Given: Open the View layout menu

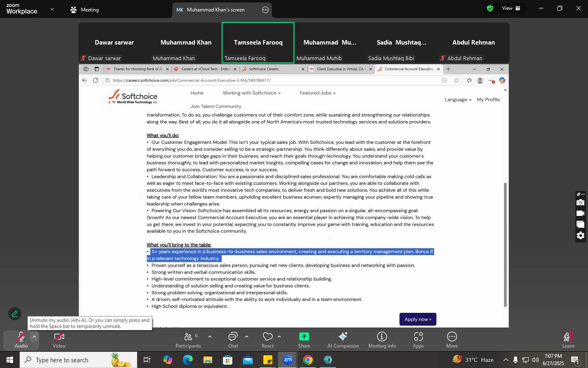Looking at the screenshot, I should (x=511, y=8).
